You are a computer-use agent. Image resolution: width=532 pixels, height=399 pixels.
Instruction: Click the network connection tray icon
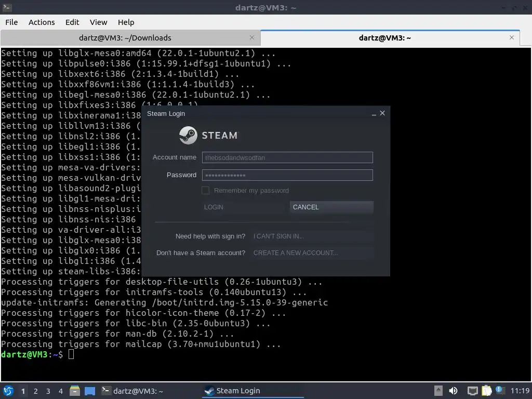pos(472,391)
